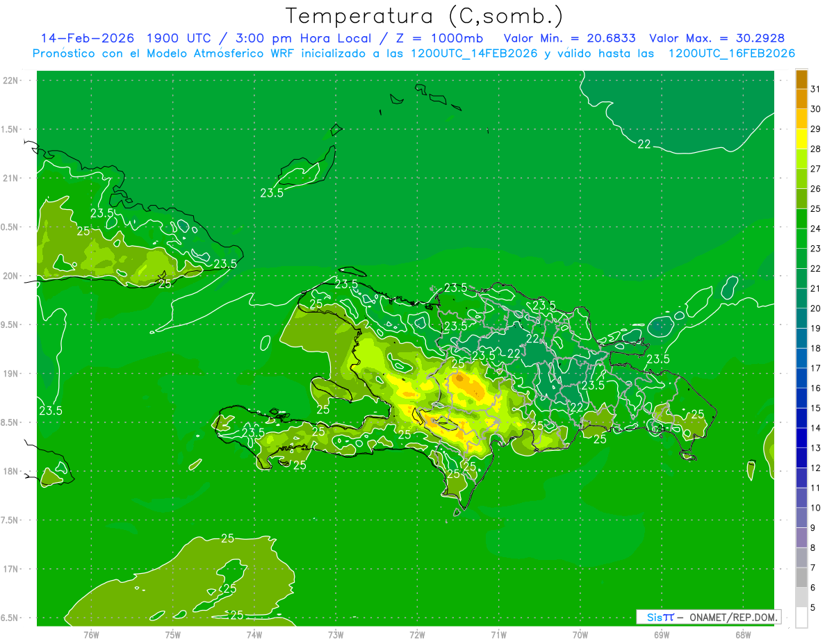
Task: Click the "75W" longitude axis label
Action: [x=173, y=634]
